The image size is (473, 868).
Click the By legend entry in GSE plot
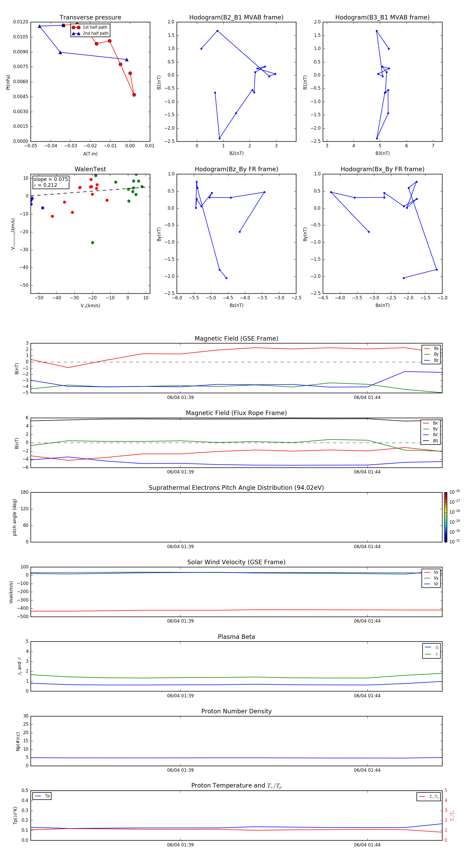click(x=431, y=354)
